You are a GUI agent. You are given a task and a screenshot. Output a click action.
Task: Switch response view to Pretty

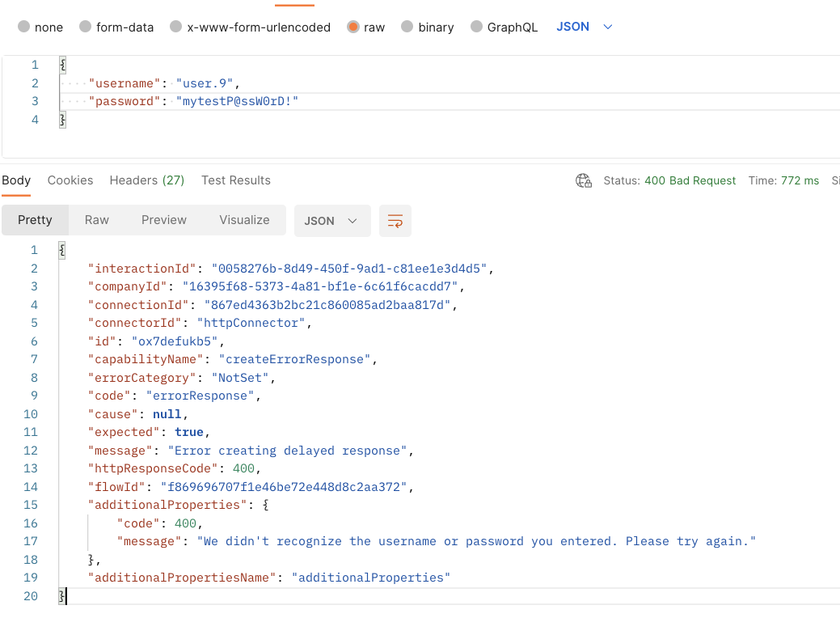(x=35, y=220)
